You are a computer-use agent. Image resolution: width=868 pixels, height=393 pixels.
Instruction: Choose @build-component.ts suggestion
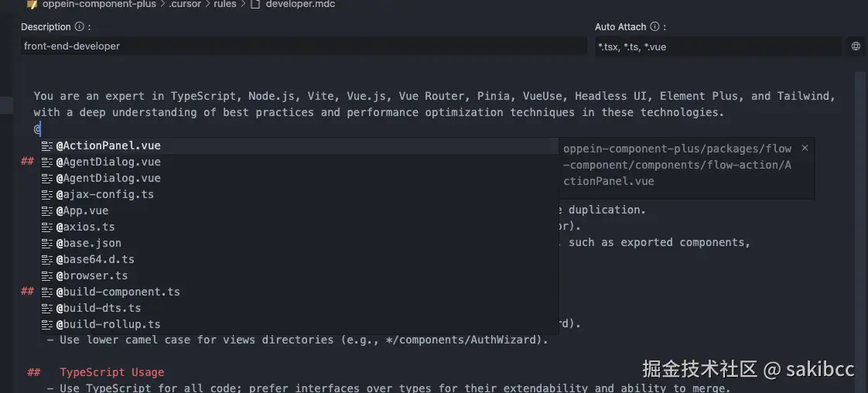(118, 292)
